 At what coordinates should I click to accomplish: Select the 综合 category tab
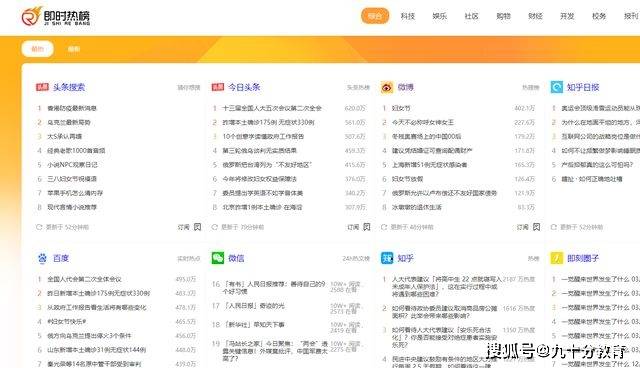click(x=375, y=16)
